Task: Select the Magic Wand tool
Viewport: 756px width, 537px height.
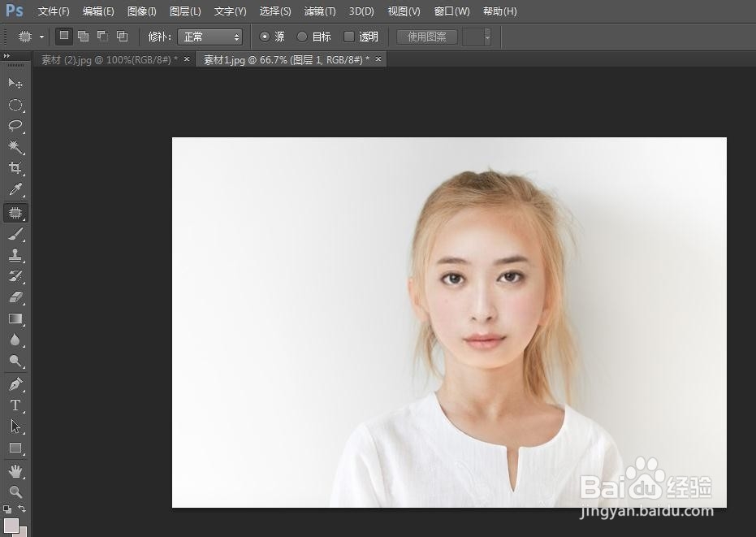Action: [x=15, y=147]
